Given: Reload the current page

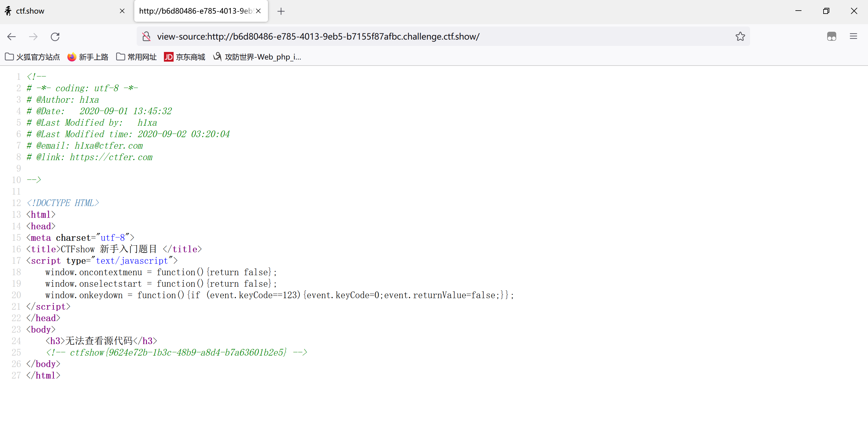Looking at the screenshot, I should pos(55,36).
